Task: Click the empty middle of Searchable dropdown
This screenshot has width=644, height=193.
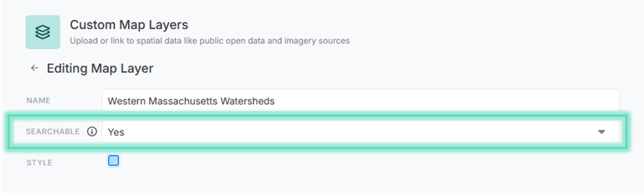Action: 355,132
